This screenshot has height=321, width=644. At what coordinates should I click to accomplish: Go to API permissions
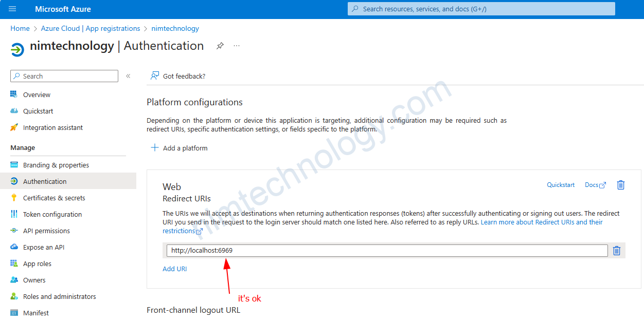point(46,231)
